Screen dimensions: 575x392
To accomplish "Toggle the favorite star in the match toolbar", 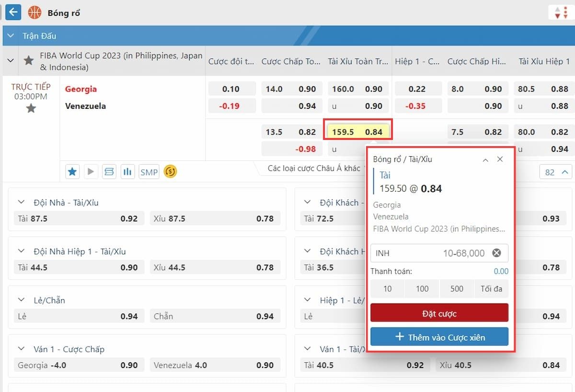I will 72,171.
